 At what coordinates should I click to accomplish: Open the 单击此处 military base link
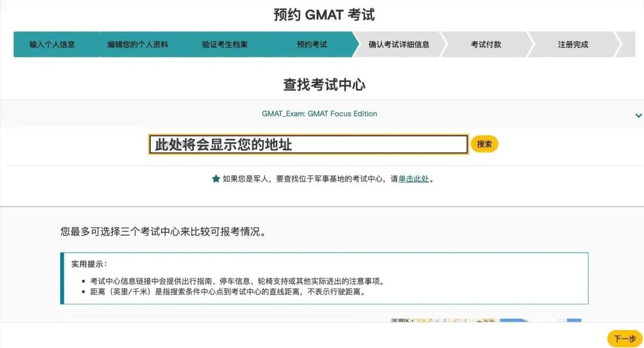[x=414, y=178]
